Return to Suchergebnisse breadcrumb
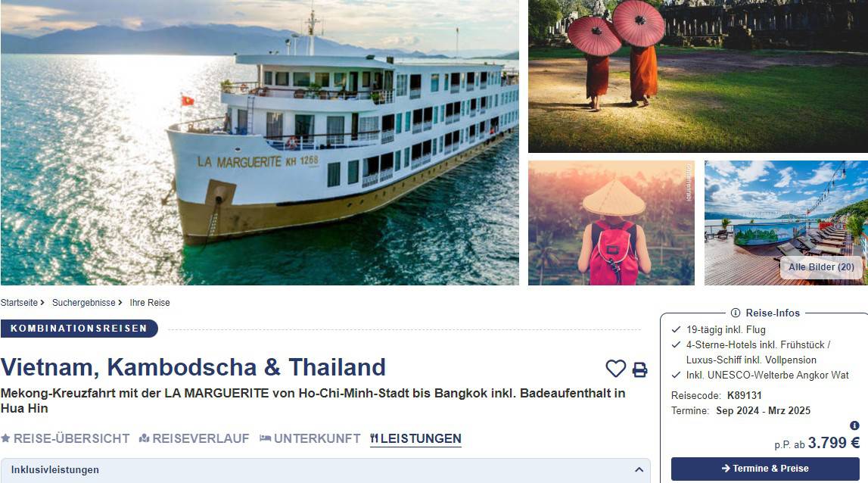 click(83, 302)
